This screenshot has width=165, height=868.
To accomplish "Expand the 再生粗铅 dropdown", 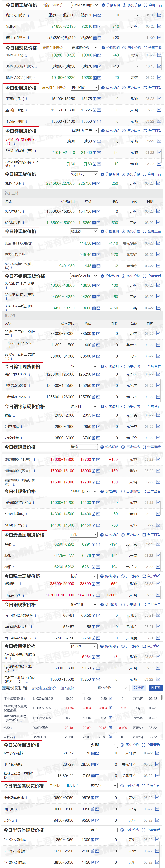I will coord(84,88).
